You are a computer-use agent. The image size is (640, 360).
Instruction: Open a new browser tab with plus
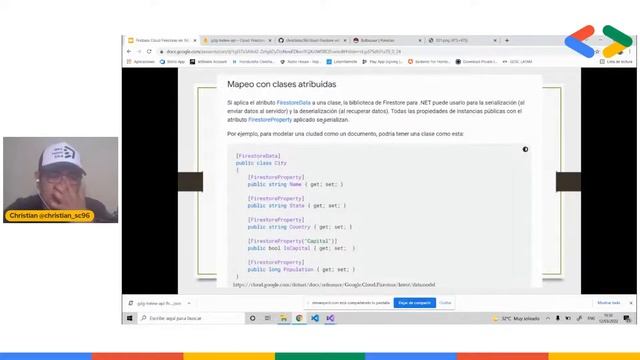pos(507,40)
